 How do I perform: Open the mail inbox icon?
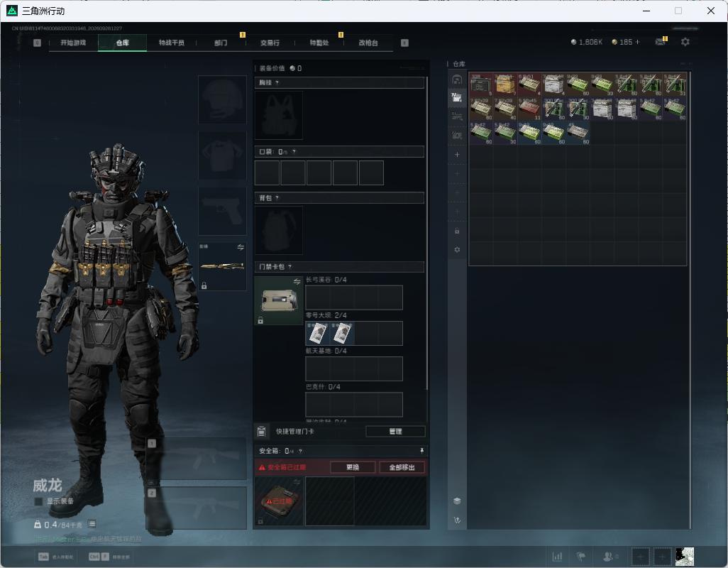coord(660,42)
